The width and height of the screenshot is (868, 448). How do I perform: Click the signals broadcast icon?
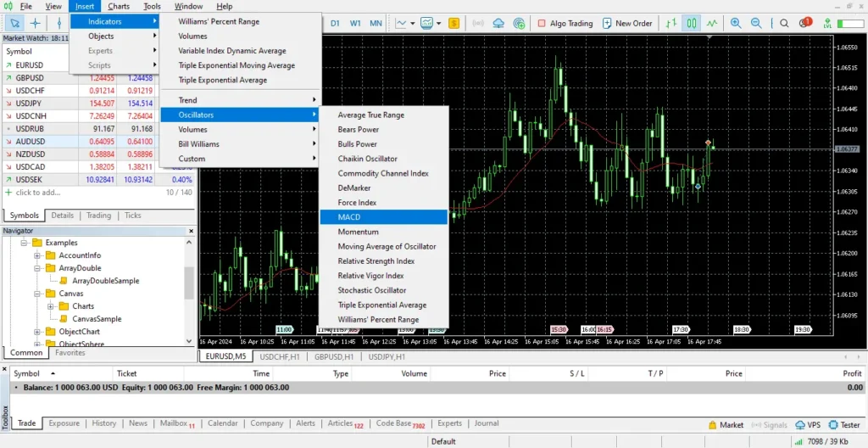478,23
